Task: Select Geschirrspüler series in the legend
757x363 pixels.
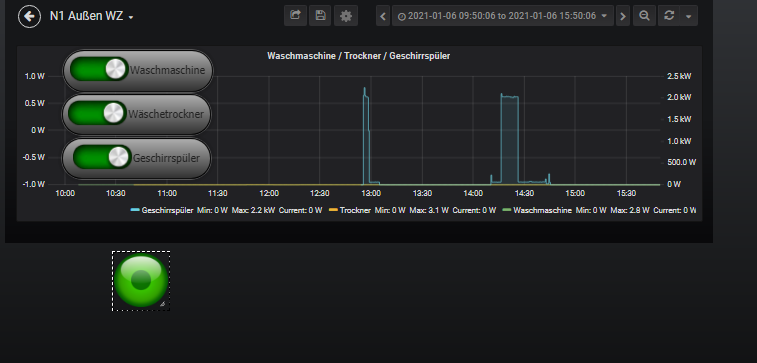Action: pos(167,210)
